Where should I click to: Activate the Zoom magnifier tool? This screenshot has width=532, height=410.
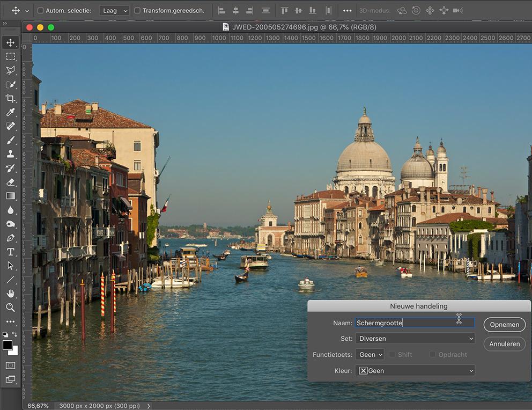[x=10, y=307]
